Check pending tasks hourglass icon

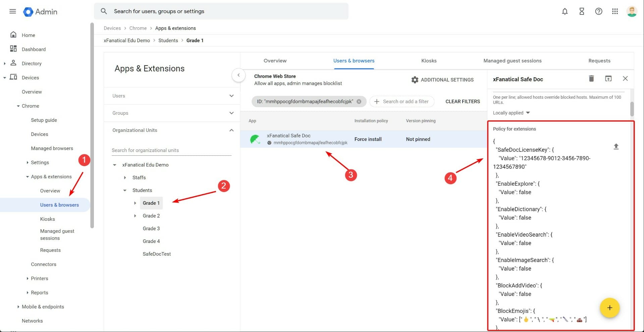(582, 11)
